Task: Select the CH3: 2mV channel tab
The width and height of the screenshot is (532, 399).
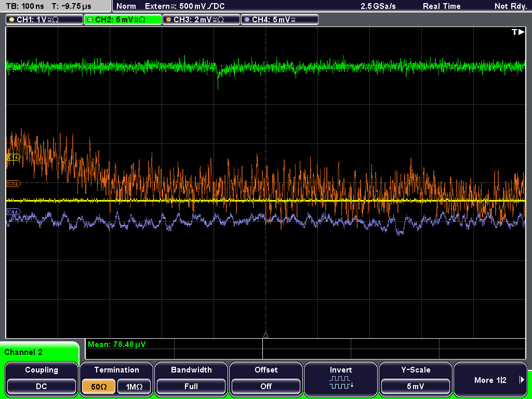Action: 201,20
